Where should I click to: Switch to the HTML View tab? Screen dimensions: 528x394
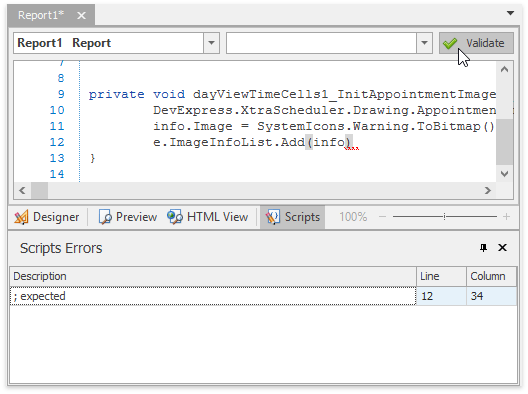[208, 217]
